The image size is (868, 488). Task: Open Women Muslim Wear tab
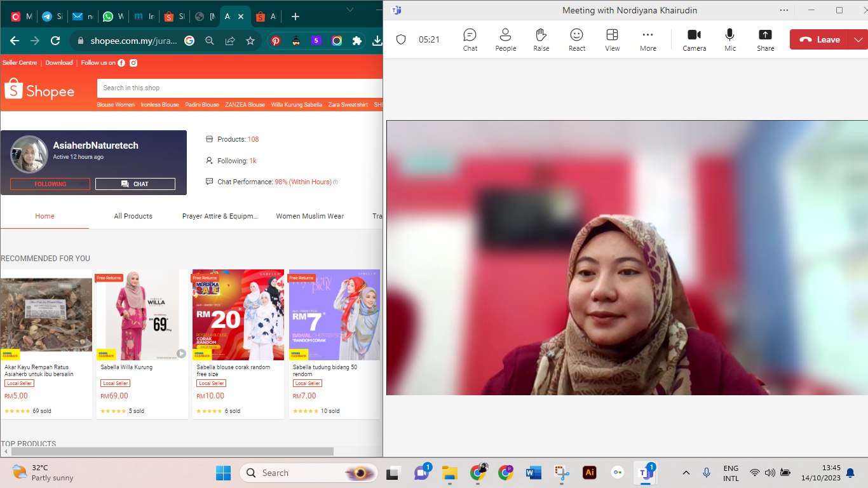309,216
